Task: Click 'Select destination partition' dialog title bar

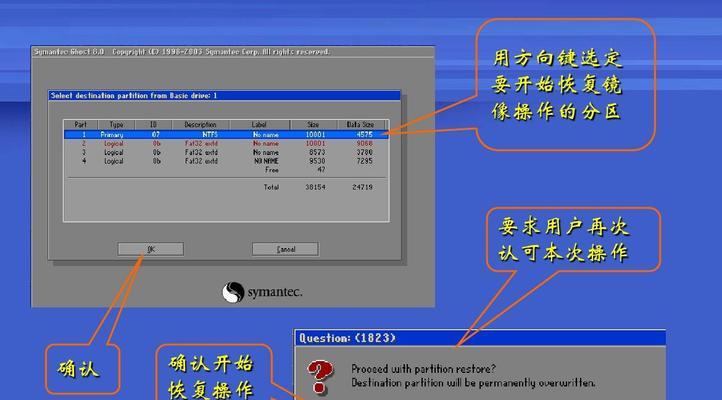Action: point(224,96)
